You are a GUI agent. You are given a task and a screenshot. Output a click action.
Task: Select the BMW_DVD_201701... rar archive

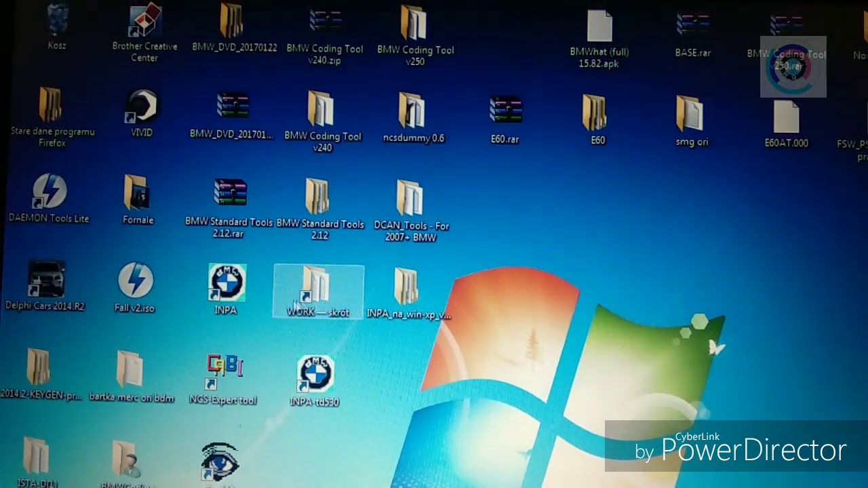tap(232, 116)
